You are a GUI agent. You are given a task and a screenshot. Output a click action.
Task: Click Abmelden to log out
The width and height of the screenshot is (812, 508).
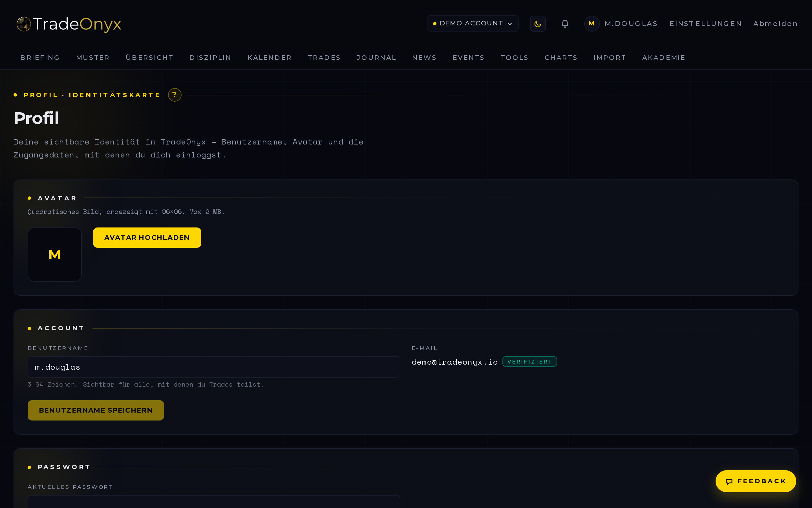pos(775,24)
